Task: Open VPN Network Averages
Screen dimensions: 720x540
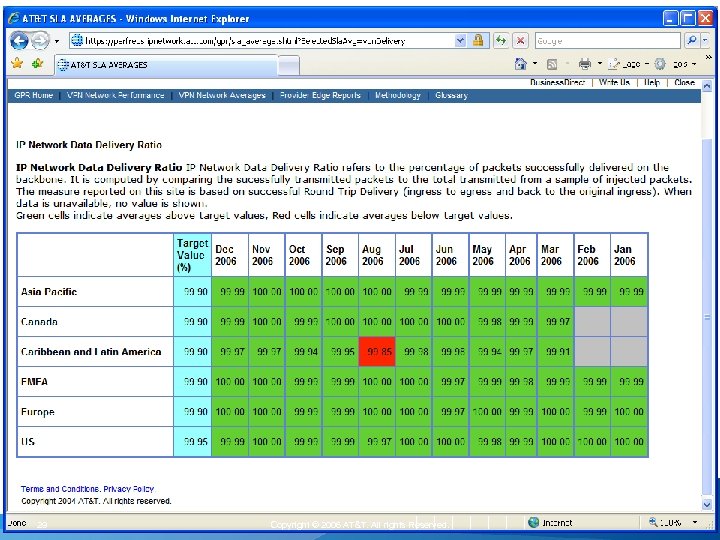Action: point(222,95)
